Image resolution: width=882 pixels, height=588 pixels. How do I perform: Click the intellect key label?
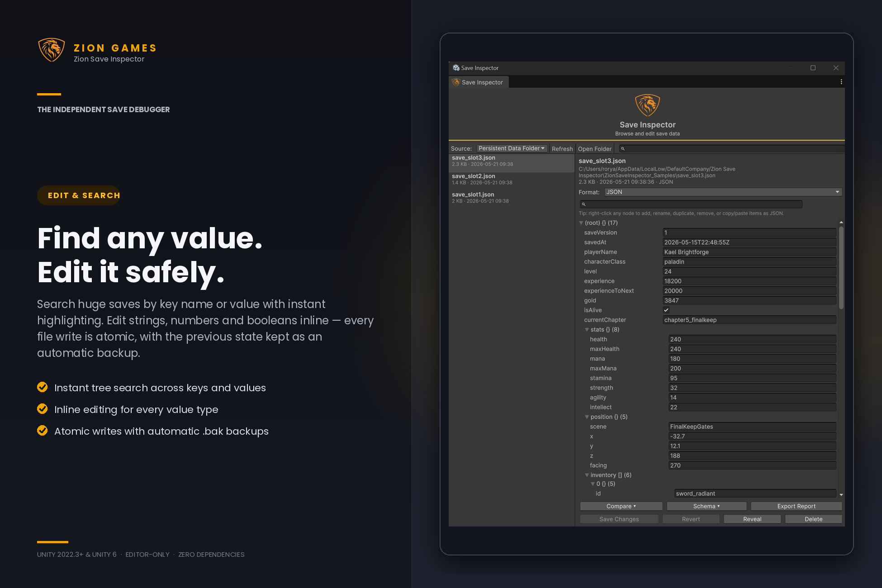point(600,408)
